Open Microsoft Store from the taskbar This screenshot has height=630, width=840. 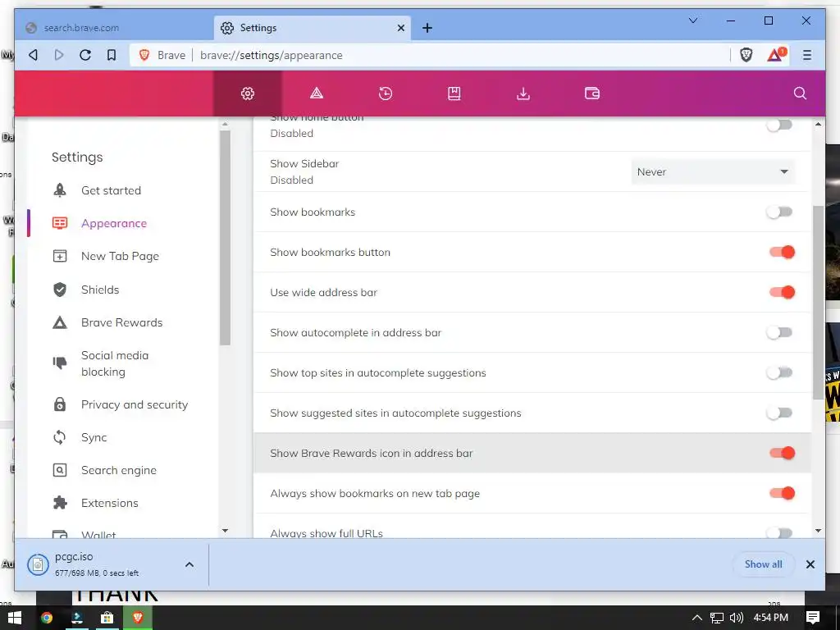point(107,619)
